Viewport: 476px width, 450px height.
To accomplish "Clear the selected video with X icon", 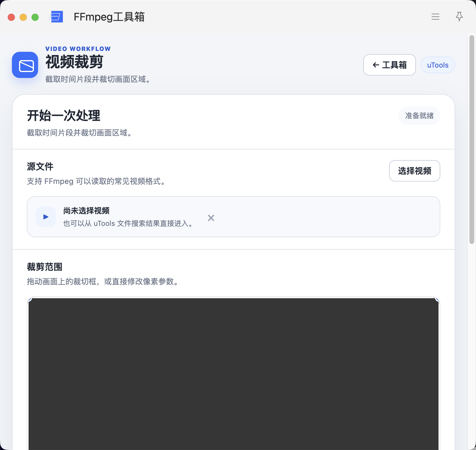I will point(211,218).
